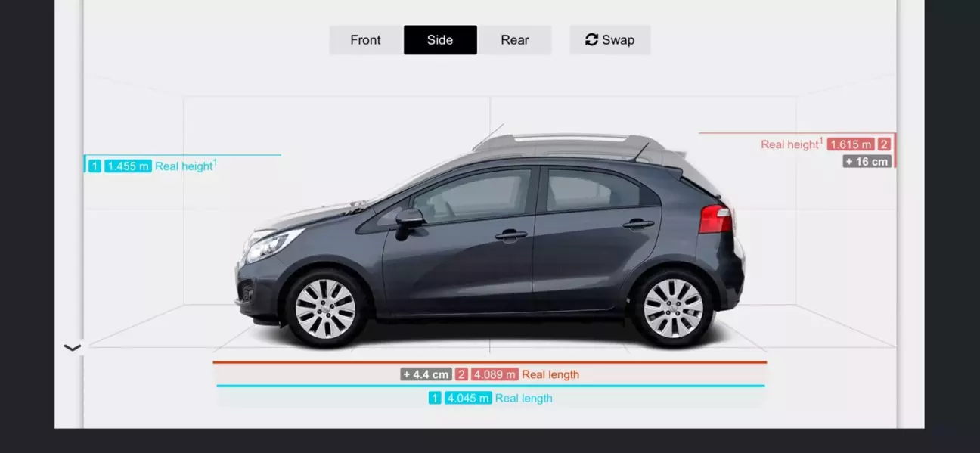This screenshot has width=980, height=453.
Task: Click the grey hatchback car image
Action: point(490,242)
